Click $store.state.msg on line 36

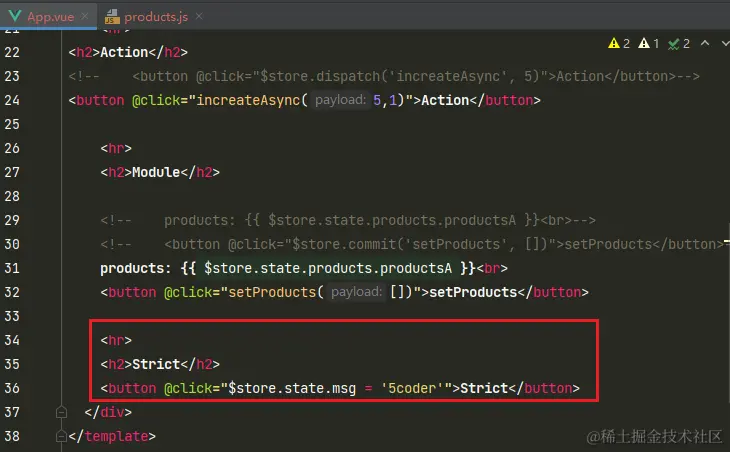[x=292, y=388]
